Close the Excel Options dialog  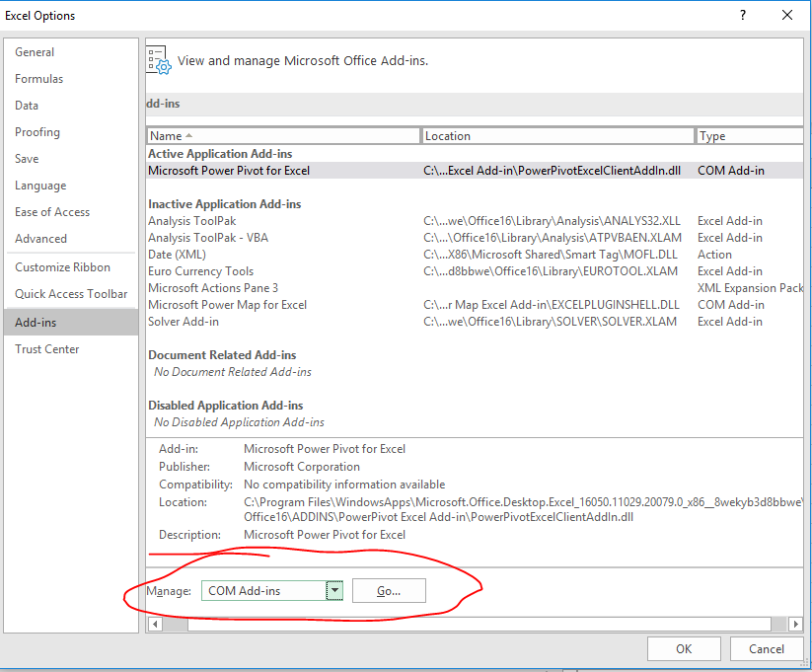[787, 15]
